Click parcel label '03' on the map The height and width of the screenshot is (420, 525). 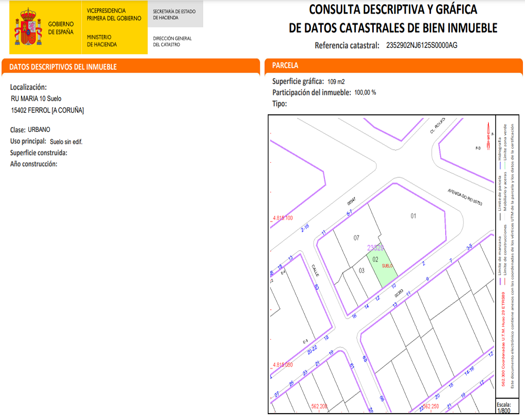tap(362, 270)
